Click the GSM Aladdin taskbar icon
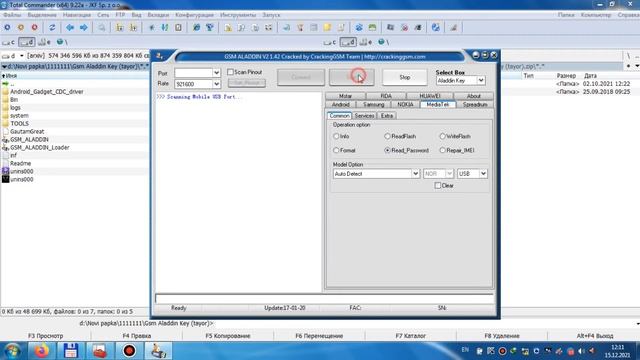Screen dimensions: 640x360 pos(158,351)
